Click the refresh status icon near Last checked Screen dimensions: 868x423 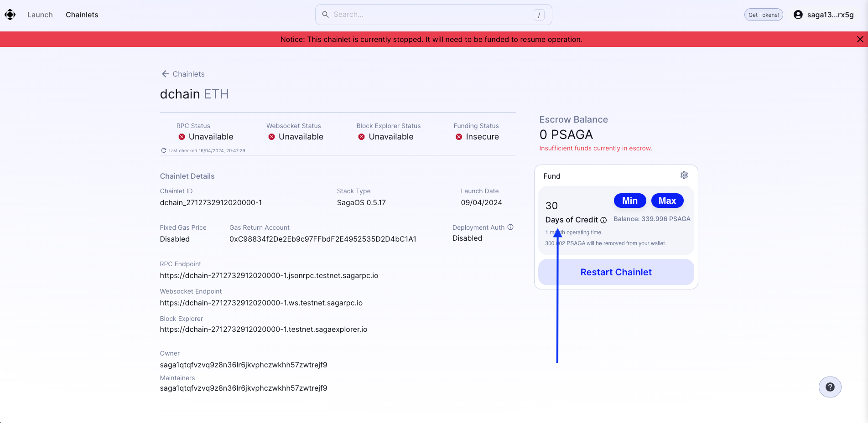(163, 150)
